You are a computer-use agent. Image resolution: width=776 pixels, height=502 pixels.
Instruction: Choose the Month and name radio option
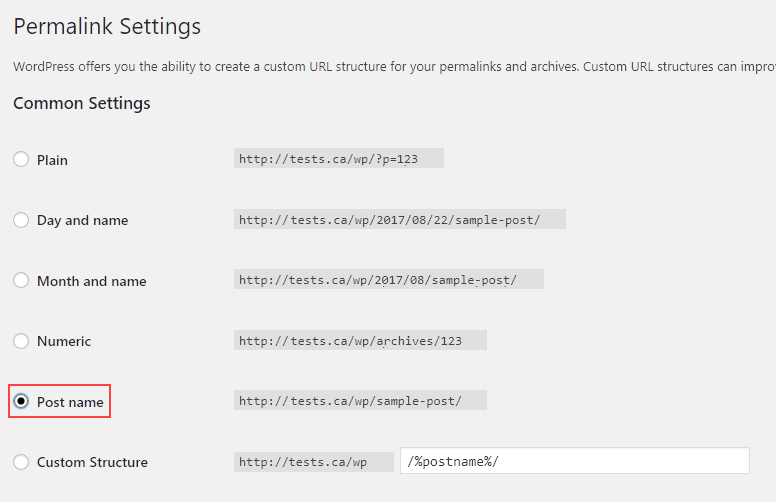[x=21, y=280]
